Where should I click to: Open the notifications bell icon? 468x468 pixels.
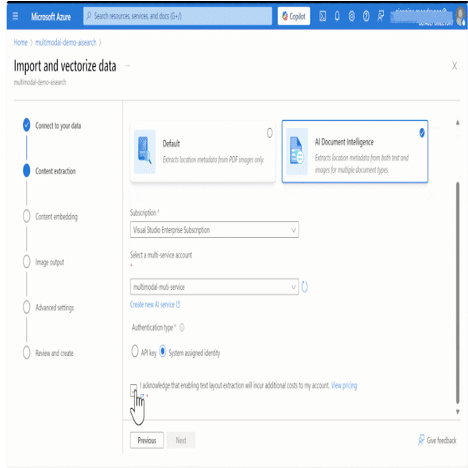click(337, 16)
